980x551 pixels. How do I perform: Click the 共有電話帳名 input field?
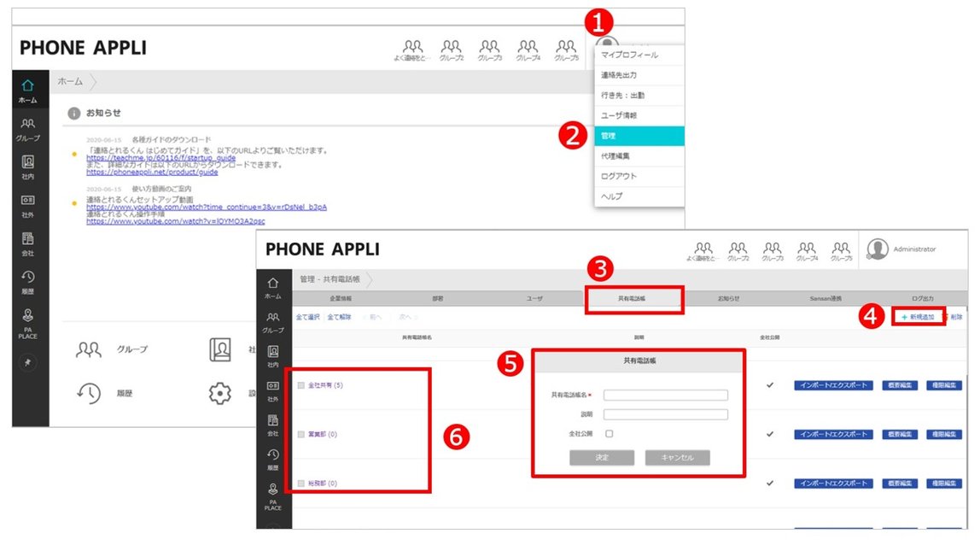coord(666,395)
